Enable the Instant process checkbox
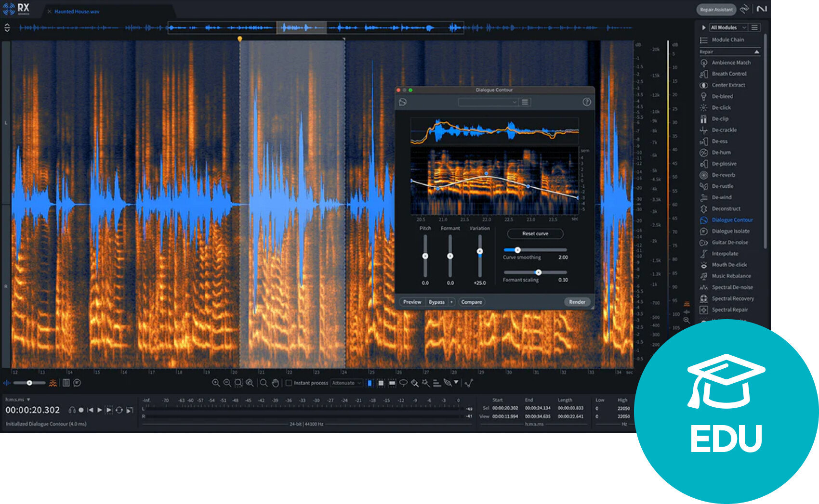The height and width of the screenshot is (504, 819). pos(290,383)
